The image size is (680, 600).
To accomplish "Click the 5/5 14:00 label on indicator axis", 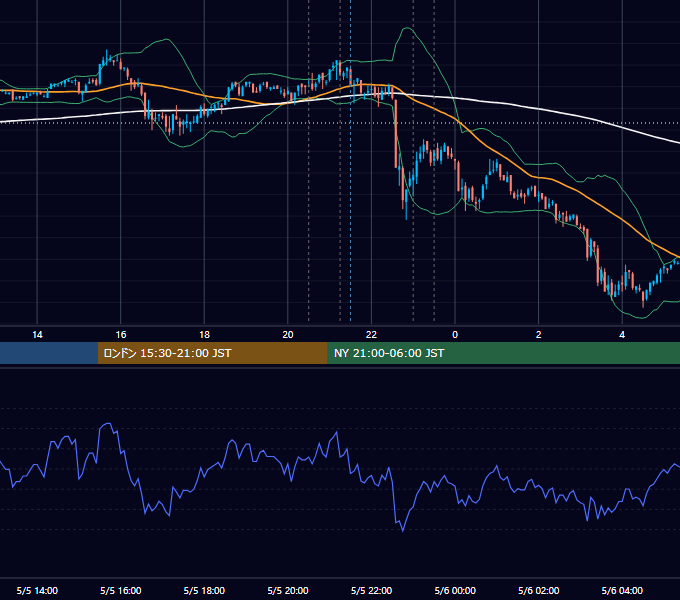I will pos(37,590).
